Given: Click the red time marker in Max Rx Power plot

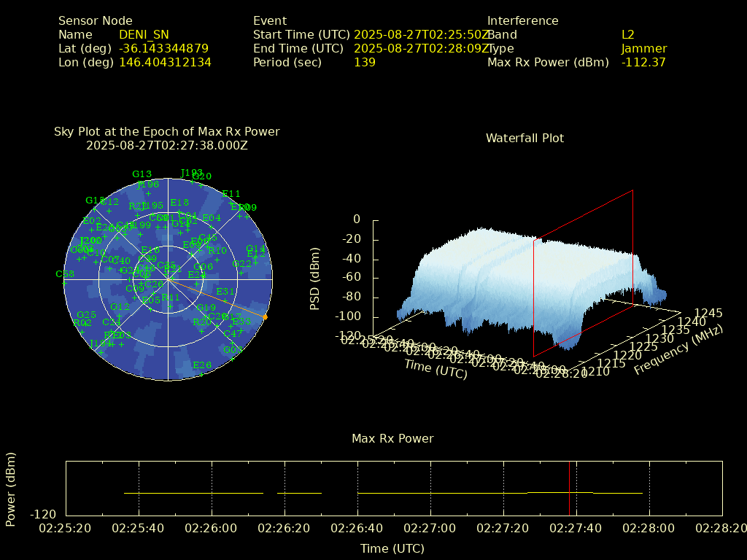Looking at the screenshot, I should tap(569, 488).
